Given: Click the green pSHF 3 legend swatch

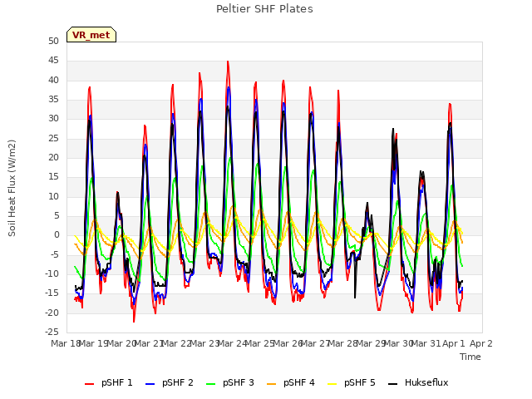Looking at the screenshot, I should (210, 384).
